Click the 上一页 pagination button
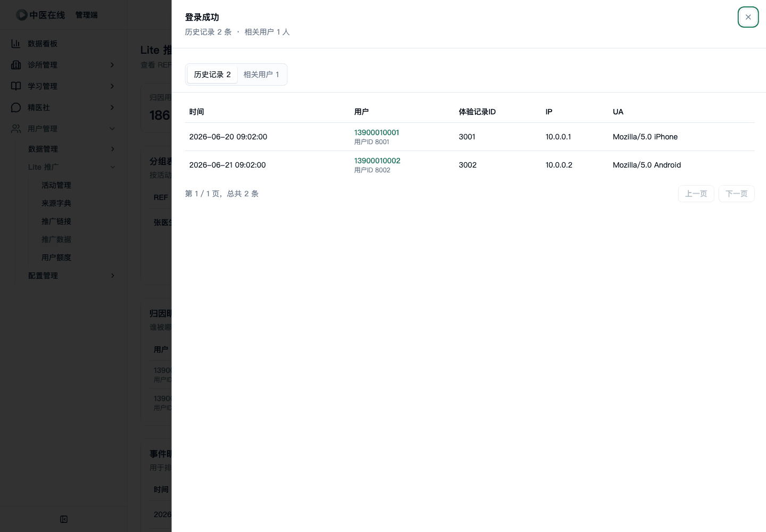This screenshot has width=766, height=532. tap(696, 194)
